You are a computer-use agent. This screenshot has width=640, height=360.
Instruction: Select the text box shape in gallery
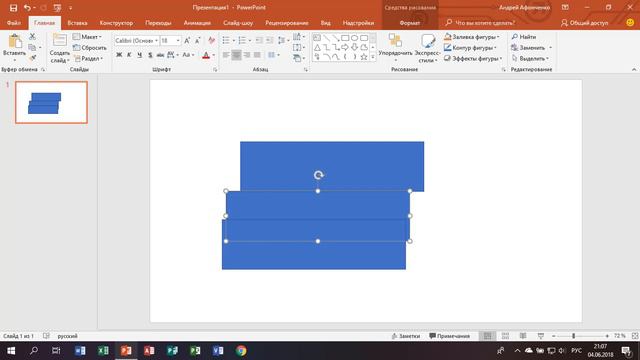point(317,38)
